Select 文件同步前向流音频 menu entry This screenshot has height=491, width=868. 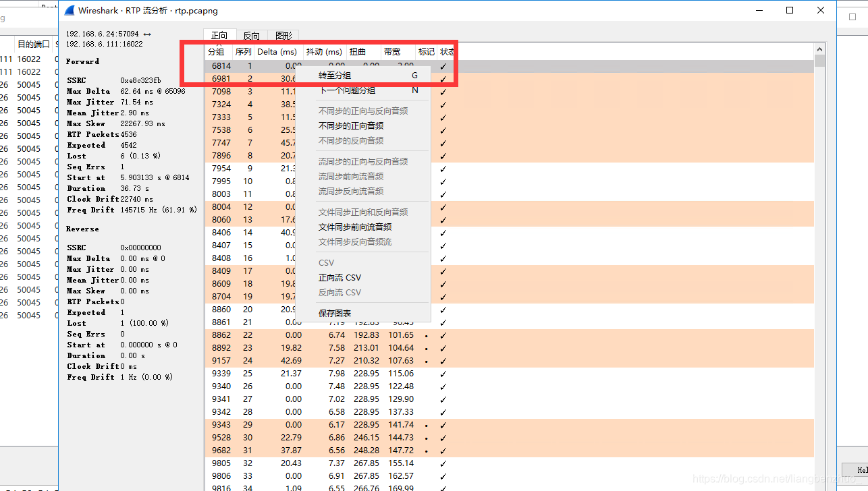pyautogui.click(x=363, y=227)
